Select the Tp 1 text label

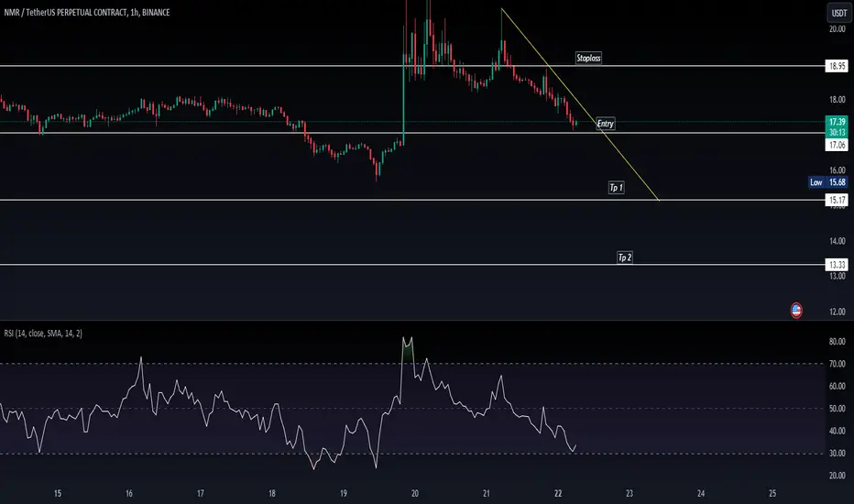[616, 188]
